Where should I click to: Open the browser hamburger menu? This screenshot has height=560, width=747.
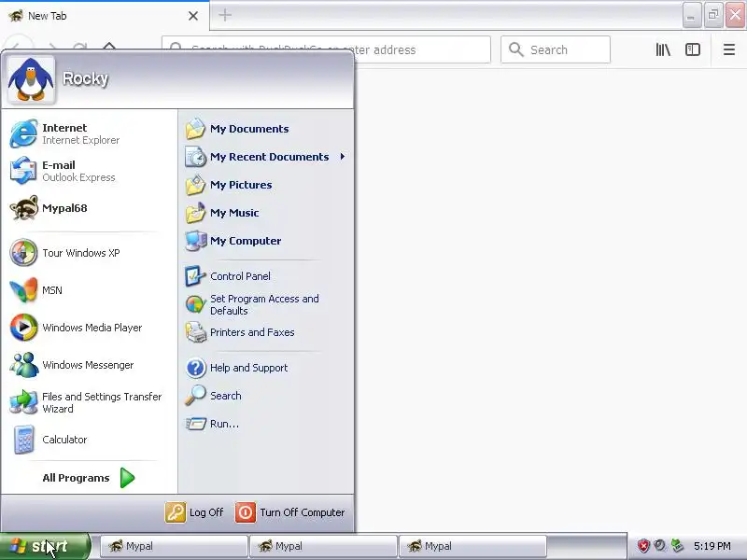point(729,49)
